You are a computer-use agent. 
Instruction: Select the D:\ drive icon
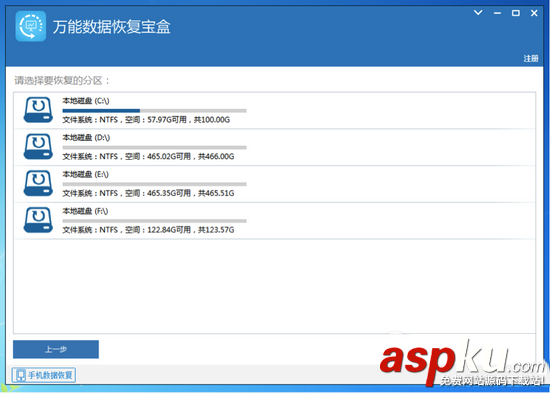(38, 147)
